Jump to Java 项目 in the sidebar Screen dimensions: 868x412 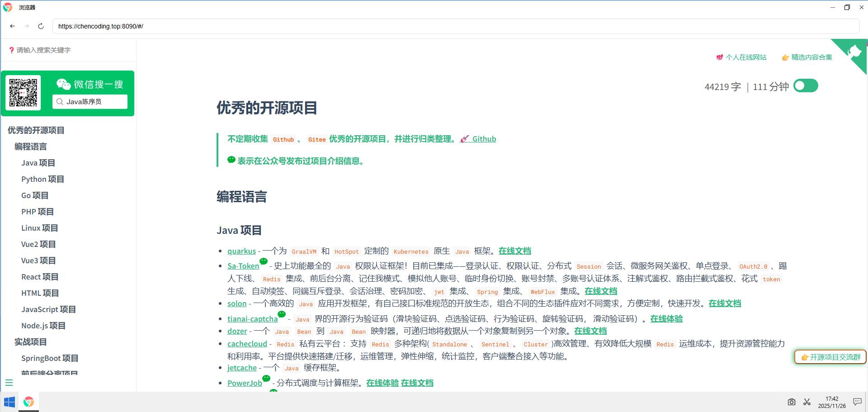pos(38,163)
